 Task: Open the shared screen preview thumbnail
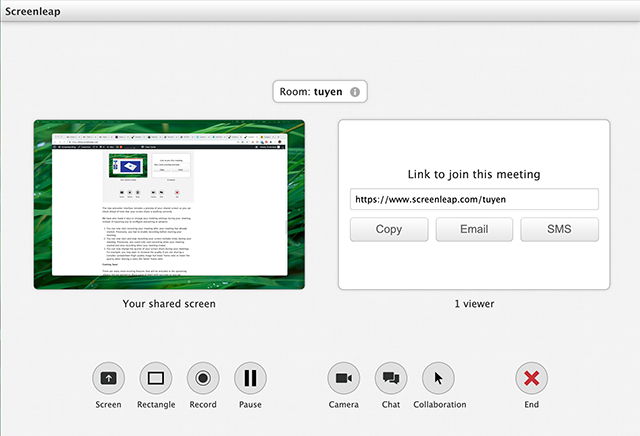click(x=168, y=205)
